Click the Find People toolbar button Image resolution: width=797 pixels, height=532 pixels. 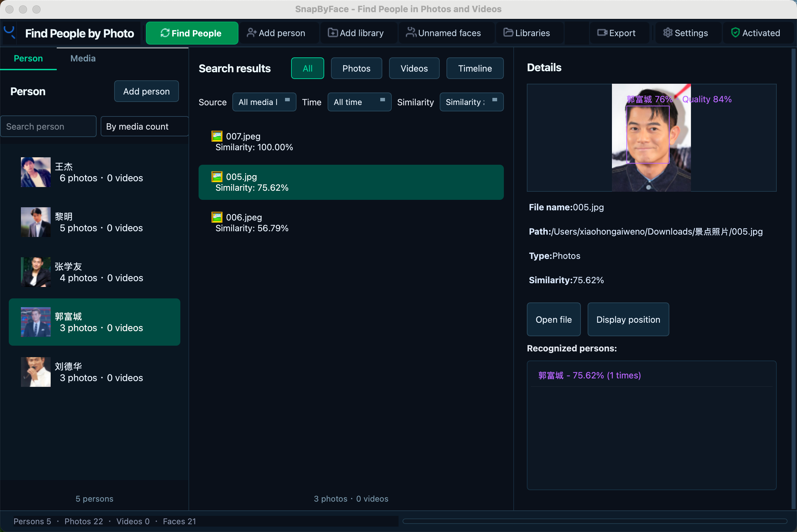(192, 33)
